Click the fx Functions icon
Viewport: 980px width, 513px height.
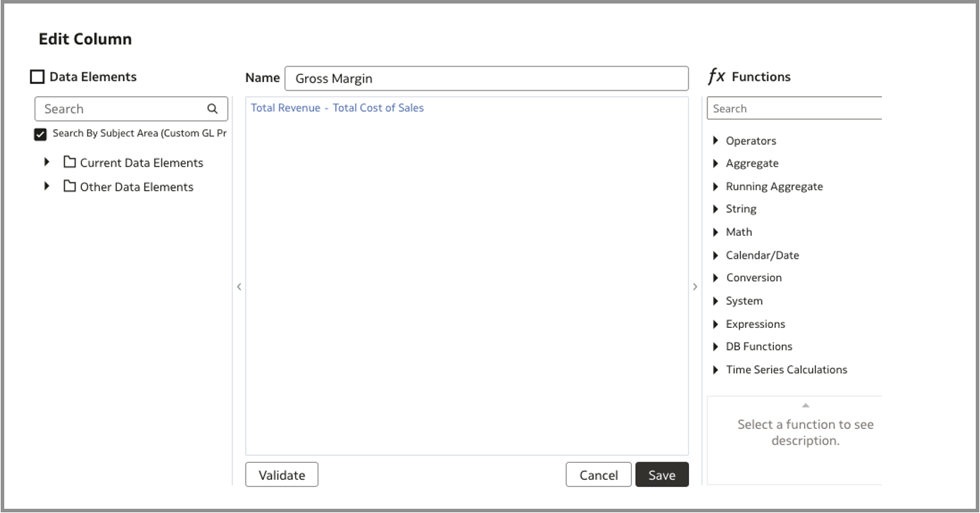[x=716, y=76]
